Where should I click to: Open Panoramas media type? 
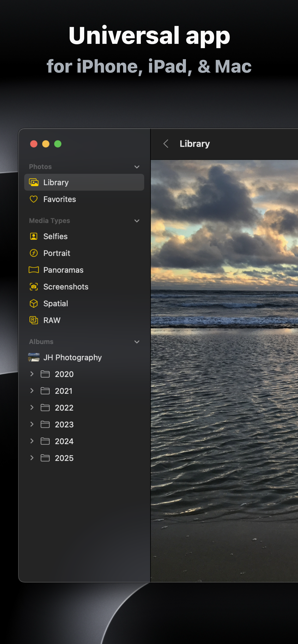pyautogui.click(x=84, y=270)
